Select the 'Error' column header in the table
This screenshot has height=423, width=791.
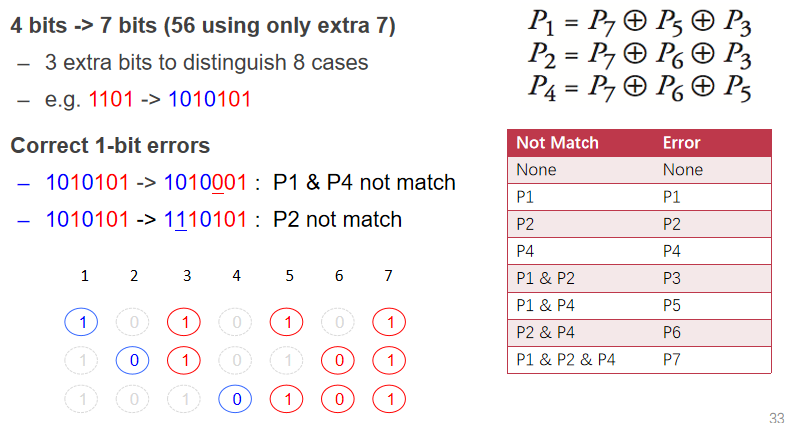point(681,143)
